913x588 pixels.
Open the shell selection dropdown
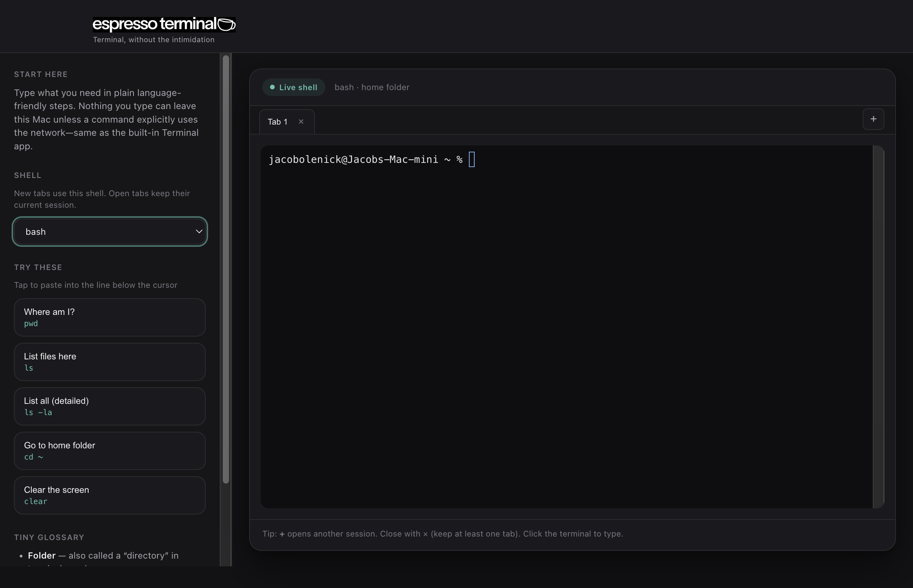(110, 231)
